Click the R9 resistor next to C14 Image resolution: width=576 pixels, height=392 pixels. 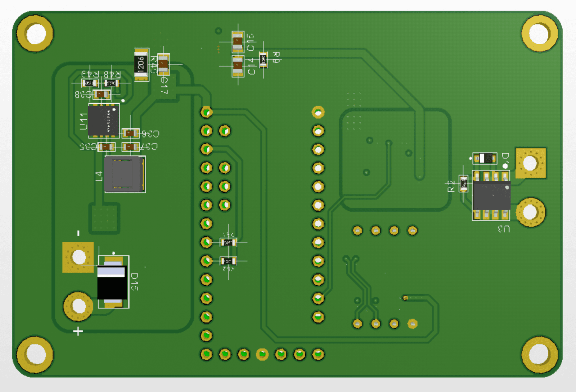click(x=263, y=60)
